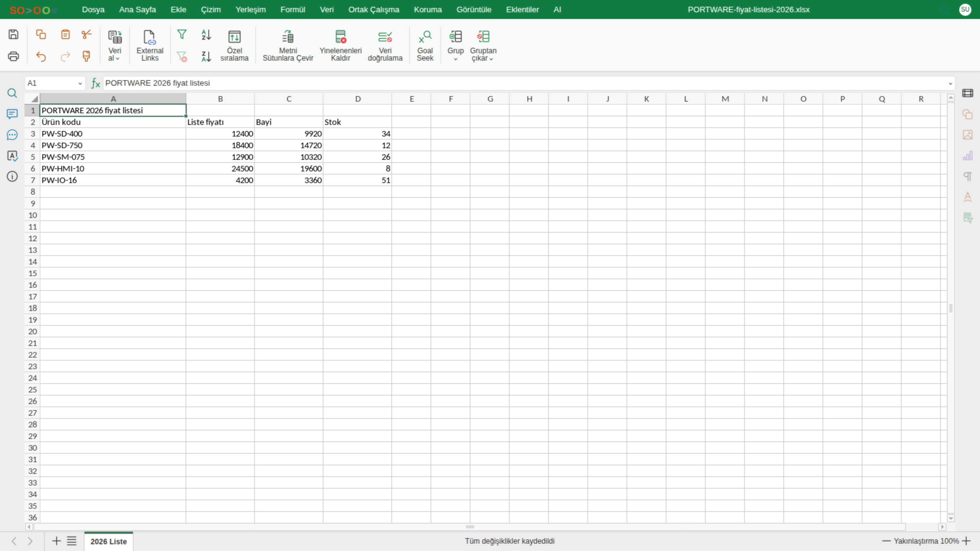Expand the Veri al dropdown

114,46
